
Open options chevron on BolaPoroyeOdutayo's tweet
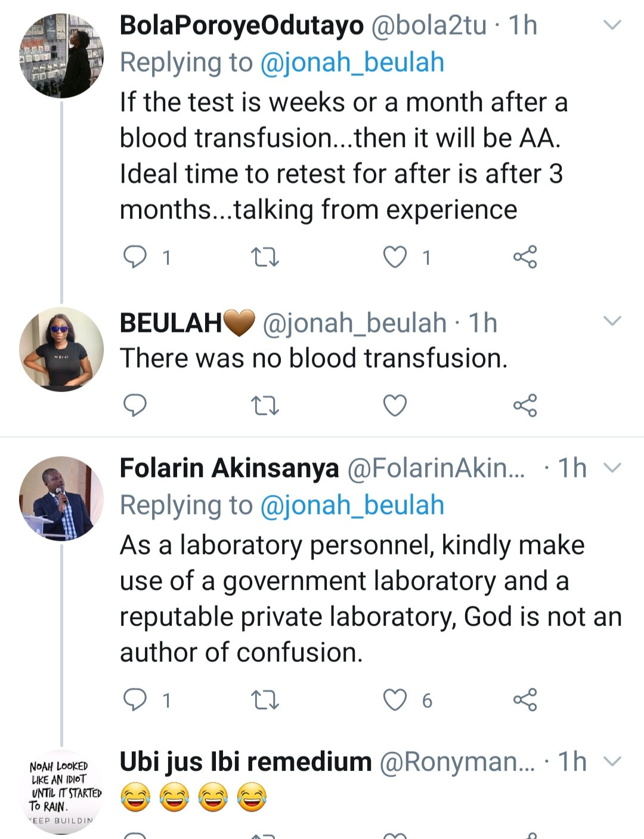pos(612,25)
